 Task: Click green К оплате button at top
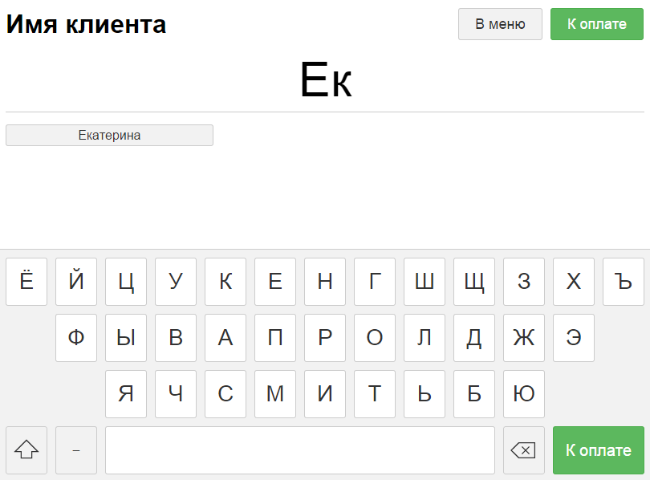pos(597,24)
